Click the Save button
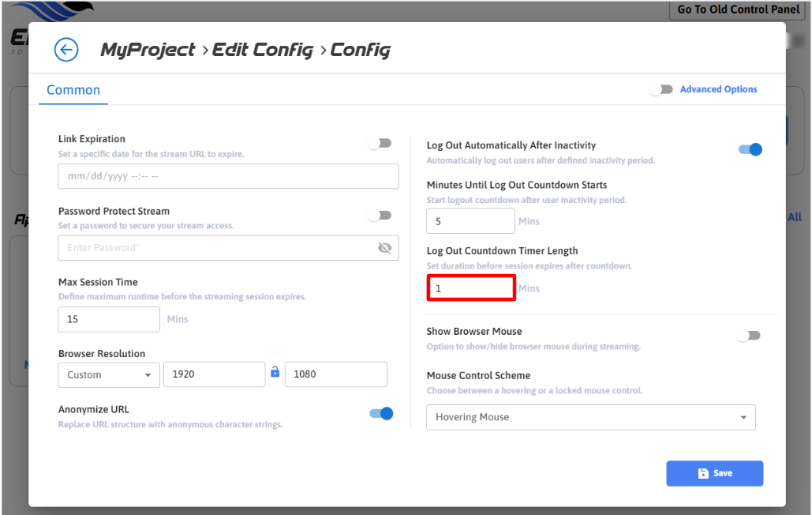This screenshot has width=812, height=515. coord(714,473)
